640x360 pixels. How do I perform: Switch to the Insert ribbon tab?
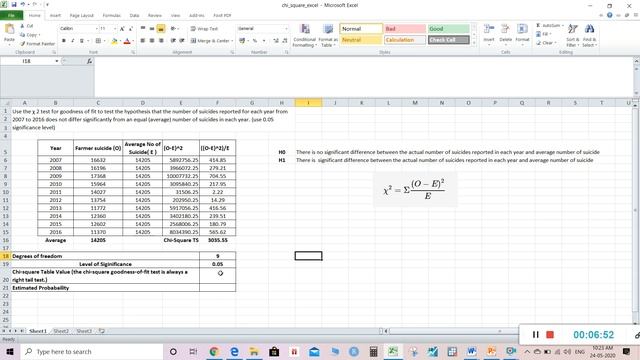[55, 15]
